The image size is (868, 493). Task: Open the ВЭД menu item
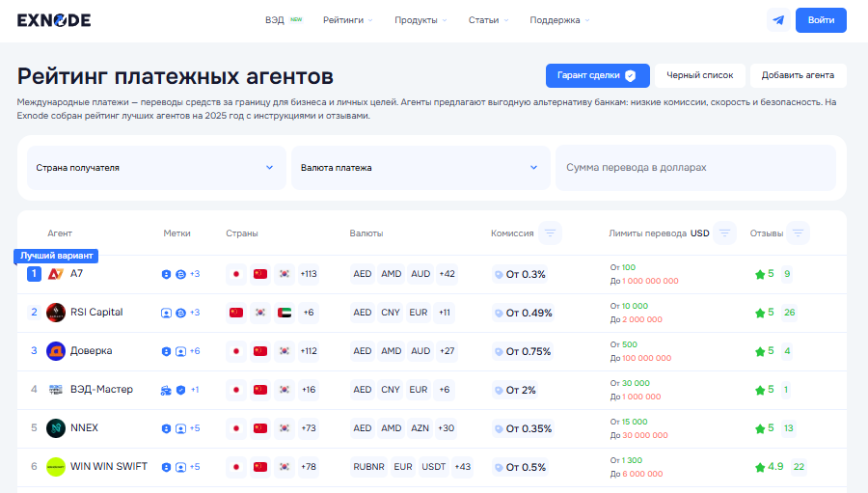click(275, 20)
